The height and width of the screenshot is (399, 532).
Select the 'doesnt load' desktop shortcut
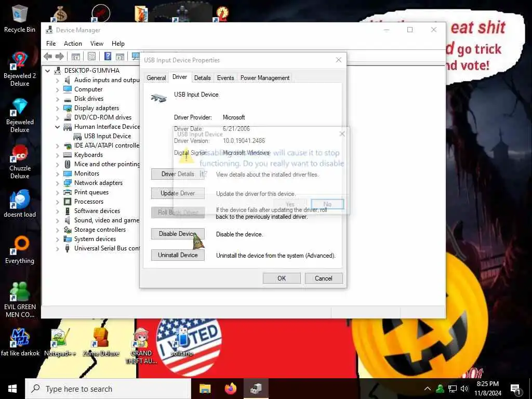tap(20, 204)
